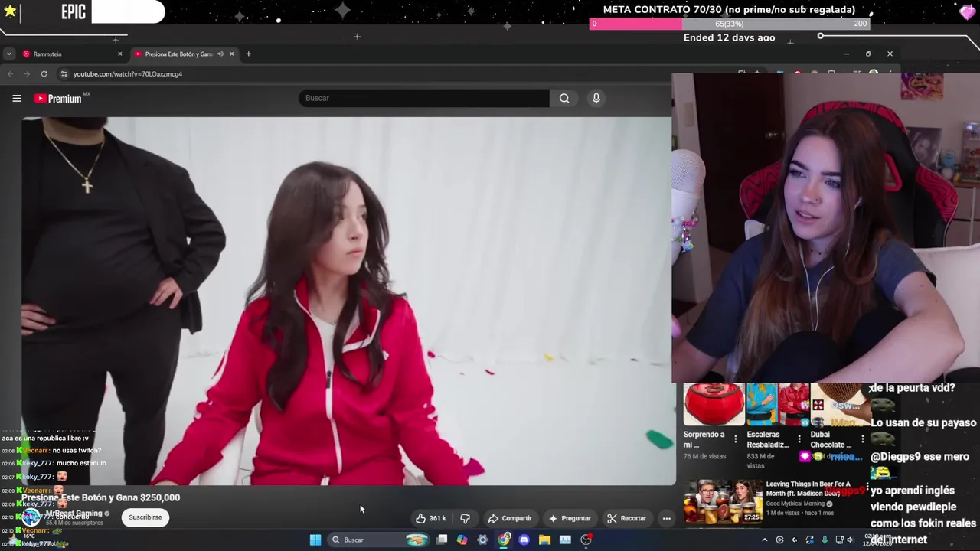980x551 pixels.
Task: Open a new browser tab
Action: (x=248, y=54)
